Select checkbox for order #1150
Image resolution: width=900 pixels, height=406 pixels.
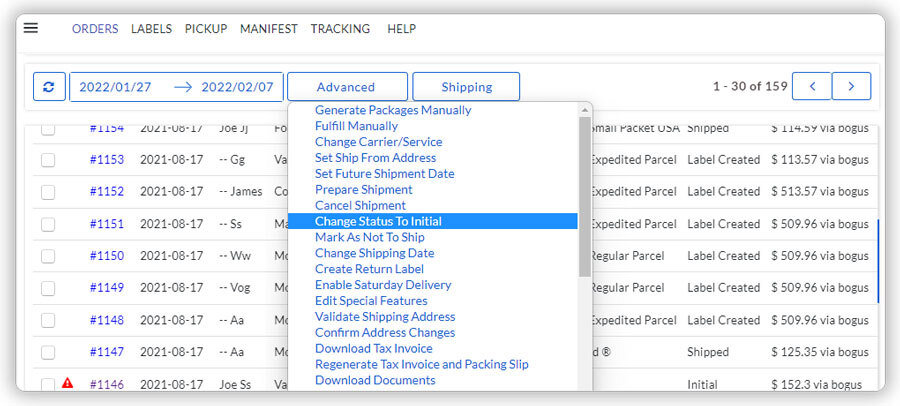(48, 256)
